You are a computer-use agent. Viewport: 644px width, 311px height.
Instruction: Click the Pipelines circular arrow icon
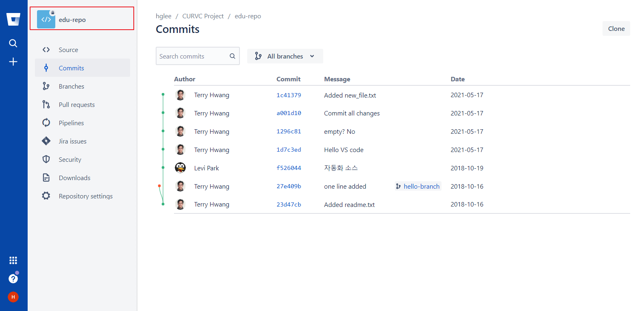[46, 123]
